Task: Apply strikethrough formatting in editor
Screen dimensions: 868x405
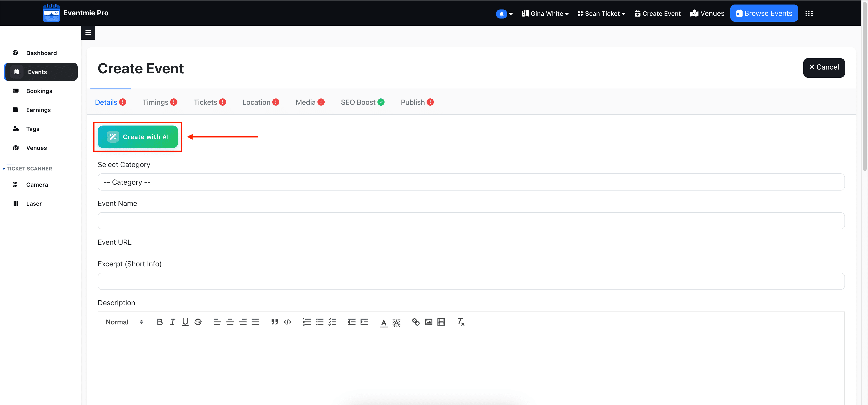Action: 198,322
